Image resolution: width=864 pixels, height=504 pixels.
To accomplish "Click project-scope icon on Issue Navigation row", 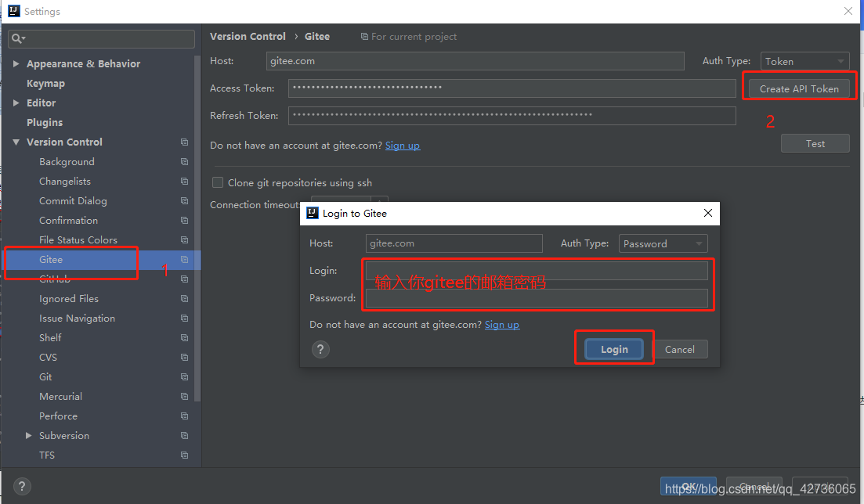I will coord(185,319).
